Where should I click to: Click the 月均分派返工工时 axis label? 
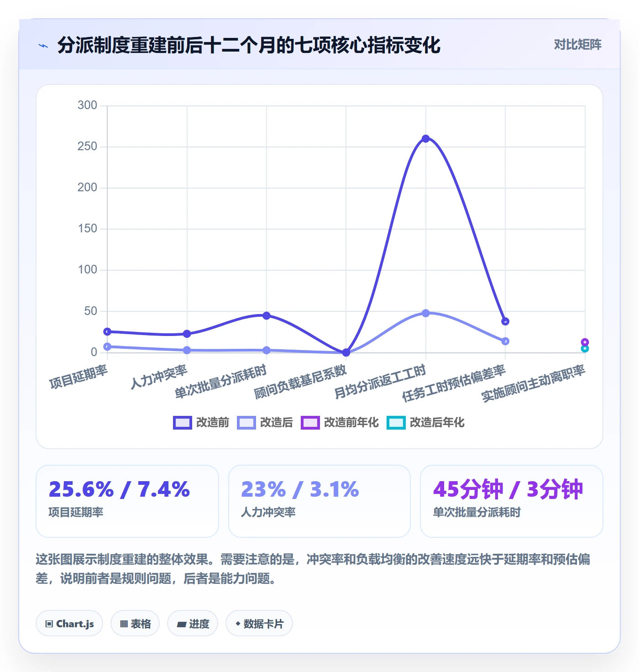[380, 382]
